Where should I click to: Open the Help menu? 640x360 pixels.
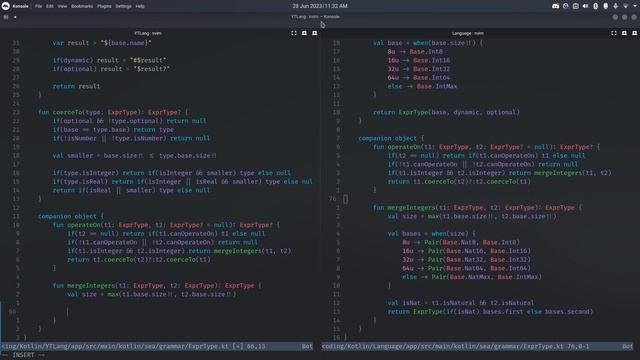click(140, 6)
